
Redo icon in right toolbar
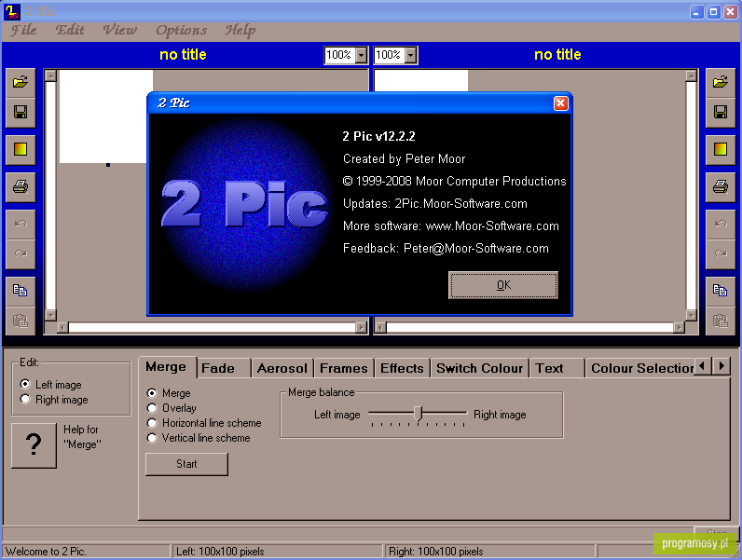(x=721, y=253)
